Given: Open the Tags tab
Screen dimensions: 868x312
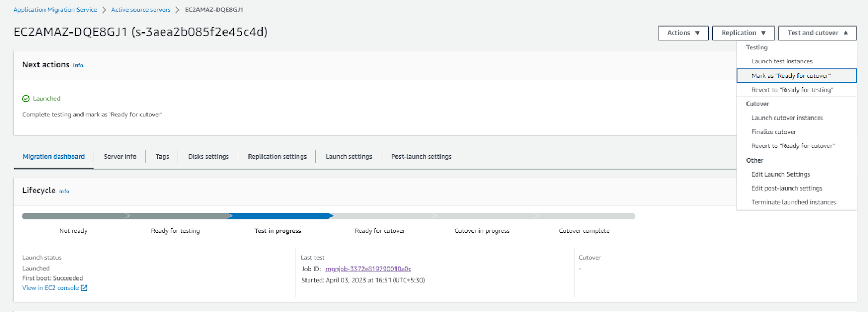Looking at the screenshot, I should click(162, 157).
